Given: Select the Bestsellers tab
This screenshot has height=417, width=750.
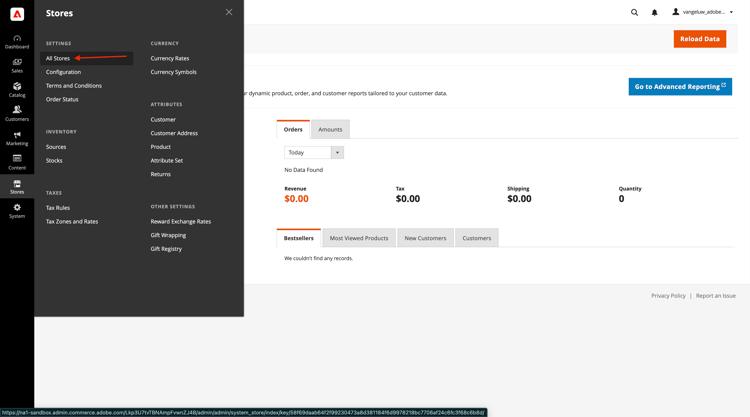Looking at the screenshot, I should (x=298, y=238).
